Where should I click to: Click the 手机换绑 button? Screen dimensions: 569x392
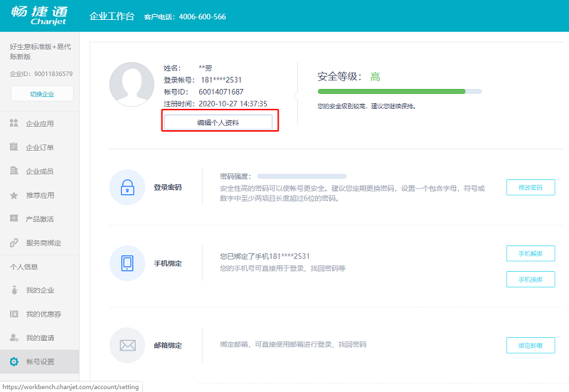(x=531, y=279)
